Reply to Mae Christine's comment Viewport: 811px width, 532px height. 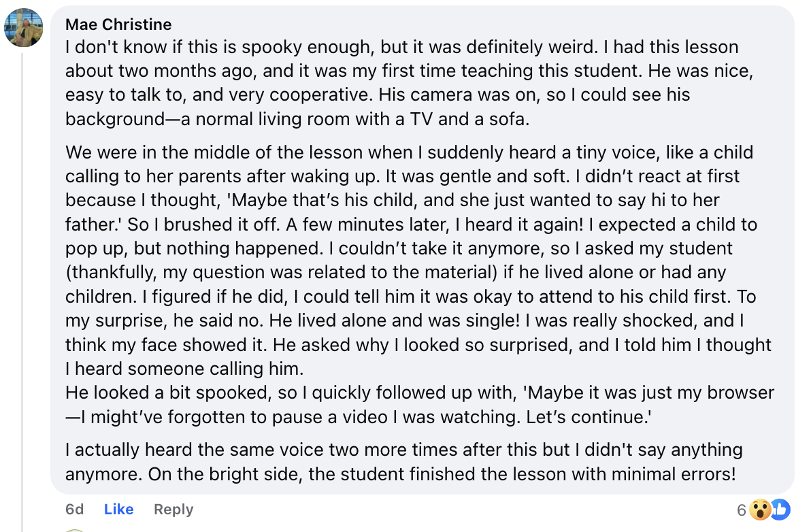click(x=173, y=510)
